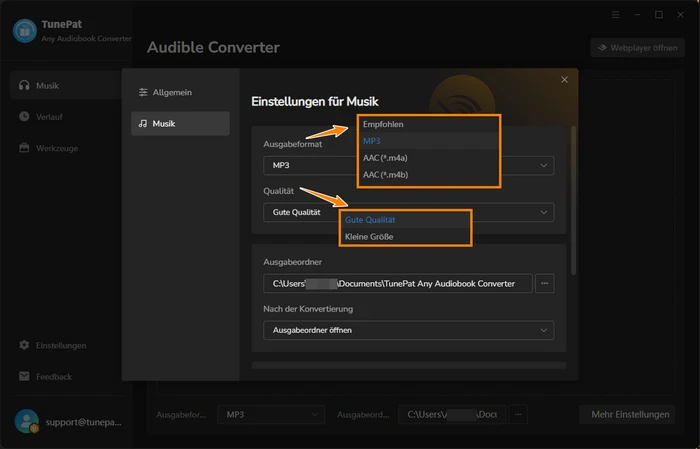Browse output folder with ellipsis button in dialog
Screen dimensions: 700x449
(545, 283)
